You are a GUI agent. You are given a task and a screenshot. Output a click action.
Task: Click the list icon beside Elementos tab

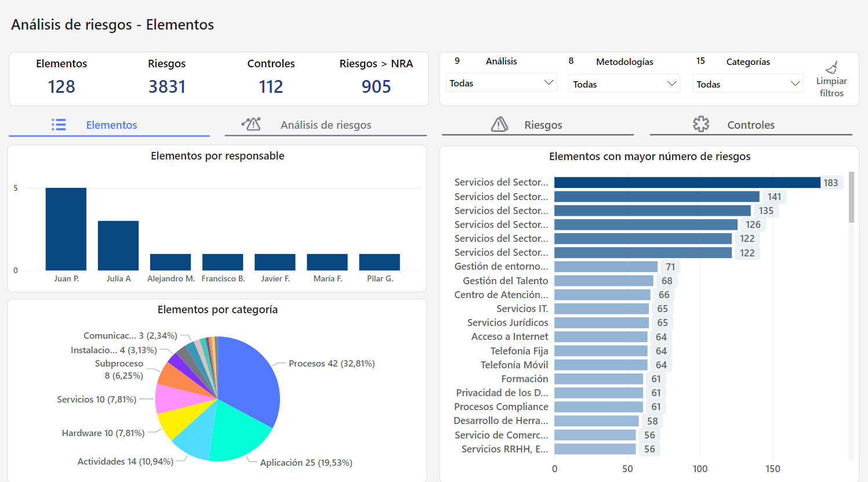(59, 125)
